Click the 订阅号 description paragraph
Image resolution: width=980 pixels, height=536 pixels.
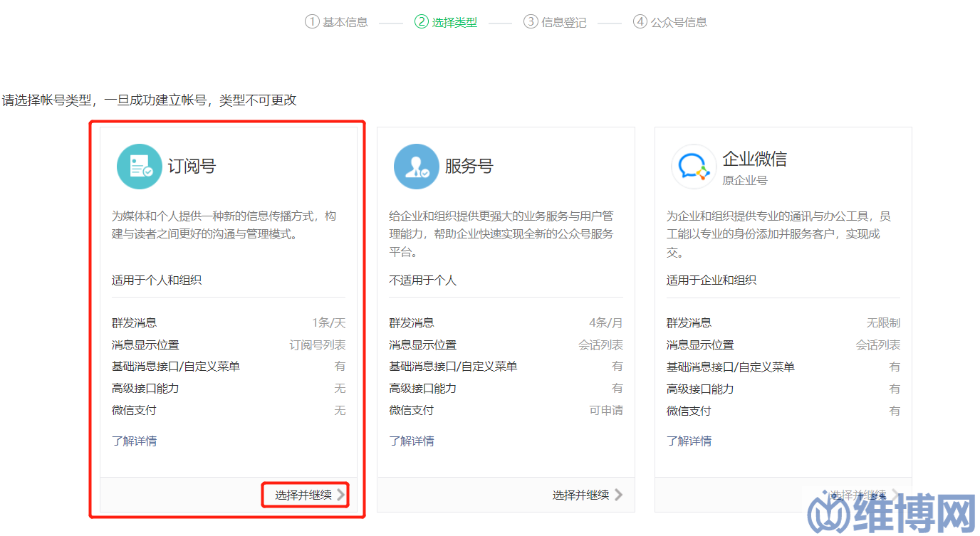tap(224, 225)
